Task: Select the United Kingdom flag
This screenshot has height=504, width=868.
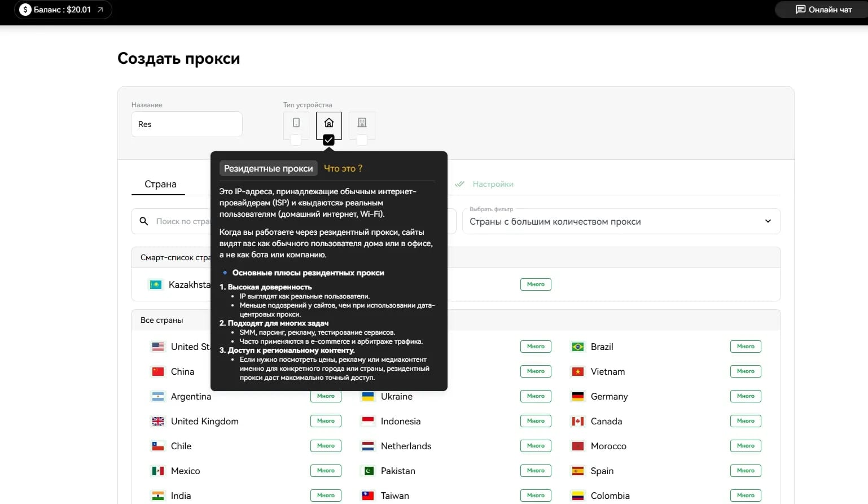Action: click(x=158, y=421)
